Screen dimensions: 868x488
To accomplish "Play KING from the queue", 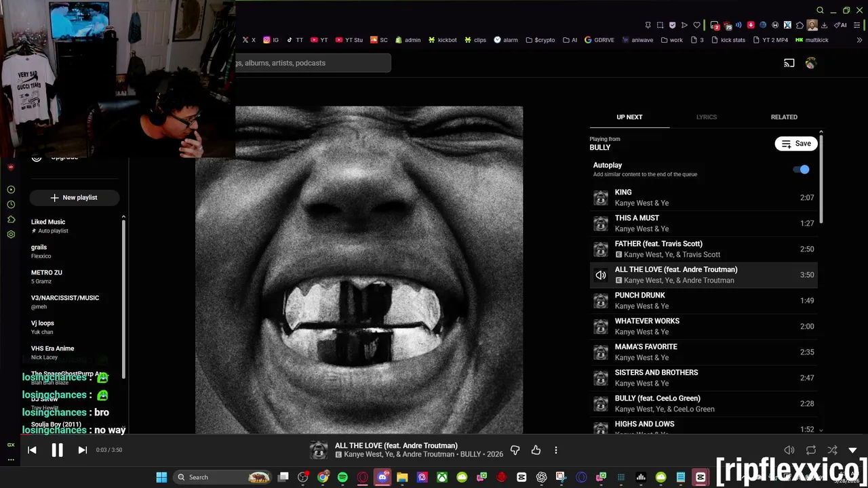I will tap(703, 197).
